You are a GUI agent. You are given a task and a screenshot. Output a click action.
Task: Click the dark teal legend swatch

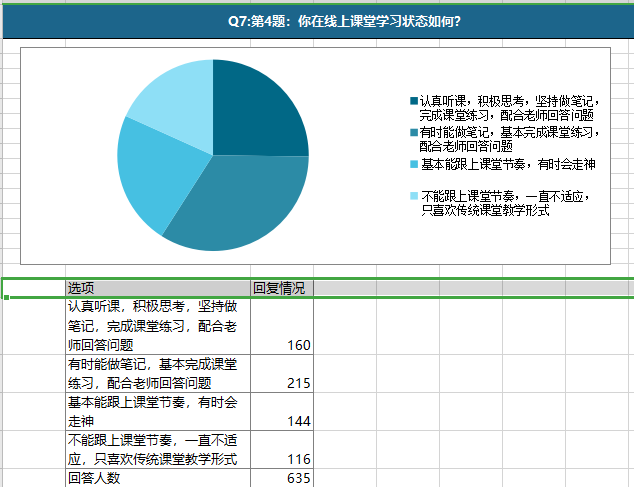click(x=414, y=101)
